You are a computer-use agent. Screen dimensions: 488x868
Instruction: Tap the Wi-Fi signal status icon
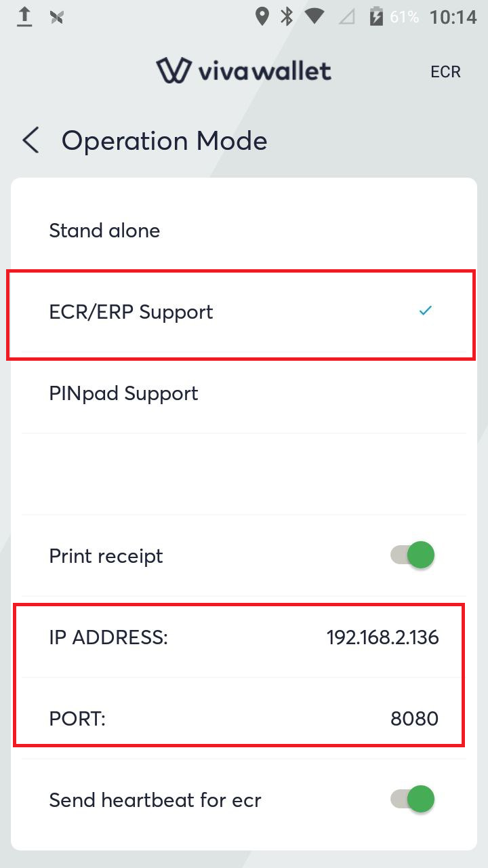314,17
